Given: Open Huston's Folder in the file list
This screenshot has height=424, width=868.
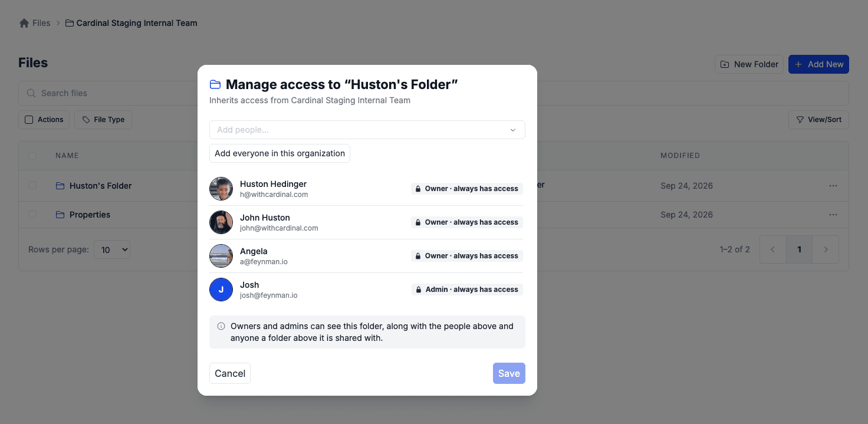Looking at the screenshot, I should 100,186.
